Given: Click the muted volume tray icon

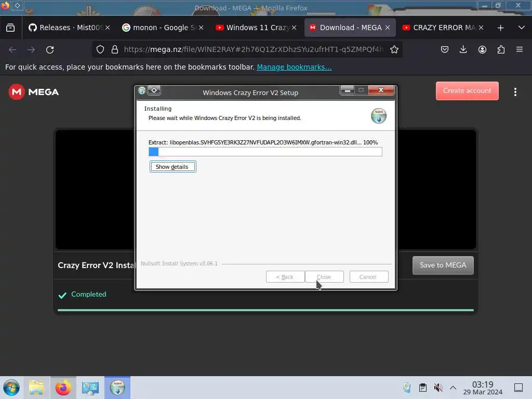Looking at the screenshot, I should [438, 388].
